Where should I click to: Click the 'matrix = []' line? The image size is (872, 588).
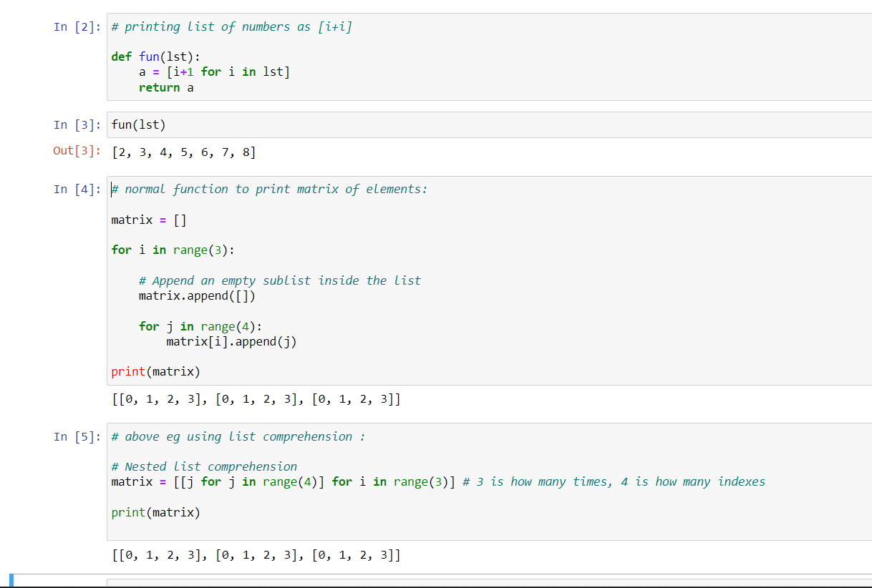(x=149, y=220)
